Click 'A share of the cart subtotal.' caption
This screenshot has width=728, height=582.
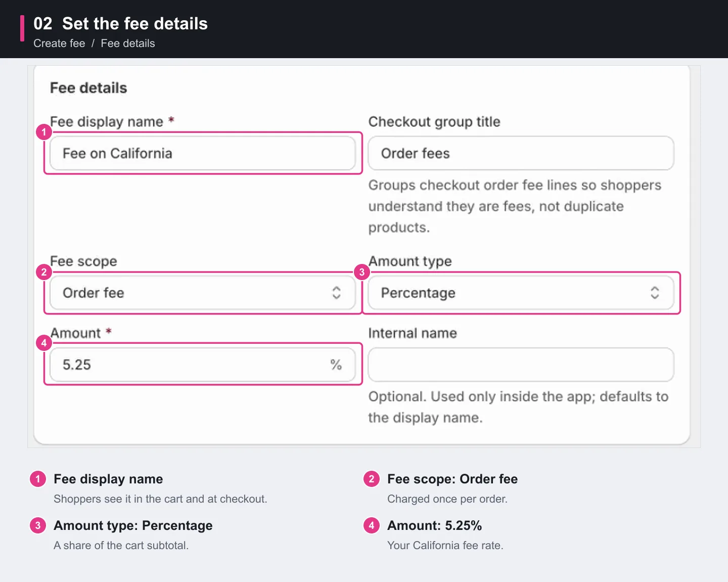tap(121, 546)
